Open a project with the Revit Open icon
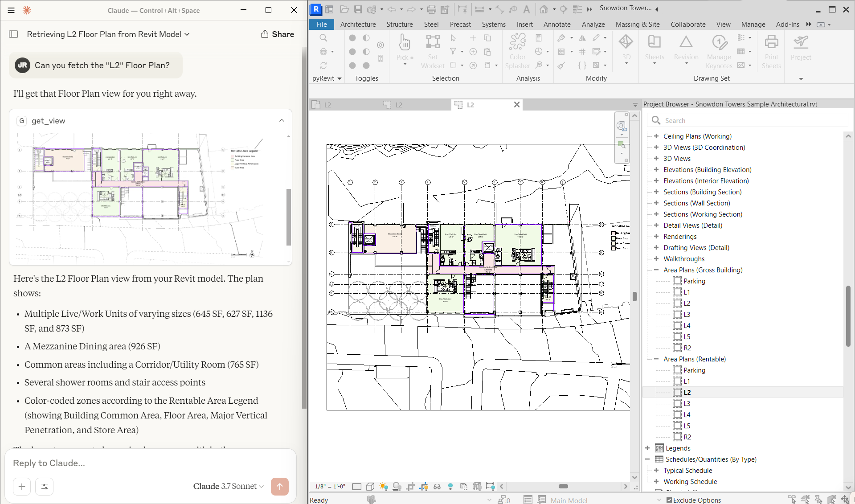 pos(344,9)
